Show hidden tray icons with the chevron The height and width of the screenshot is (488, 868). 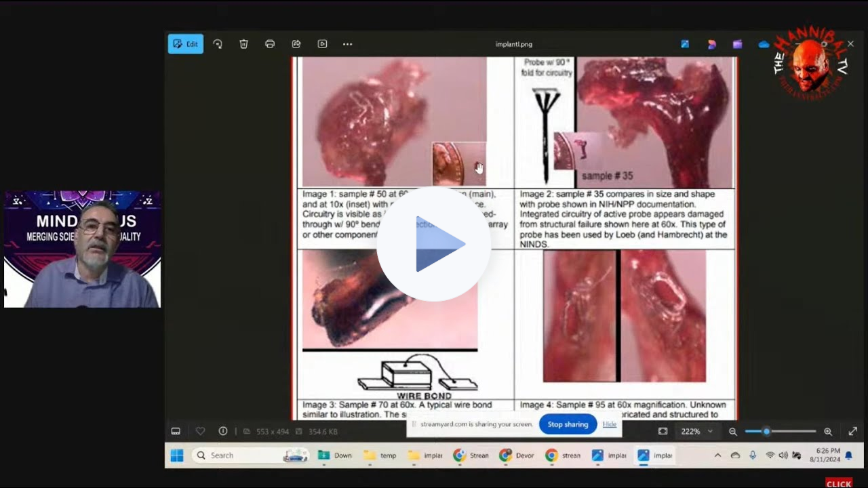point(717,455)
